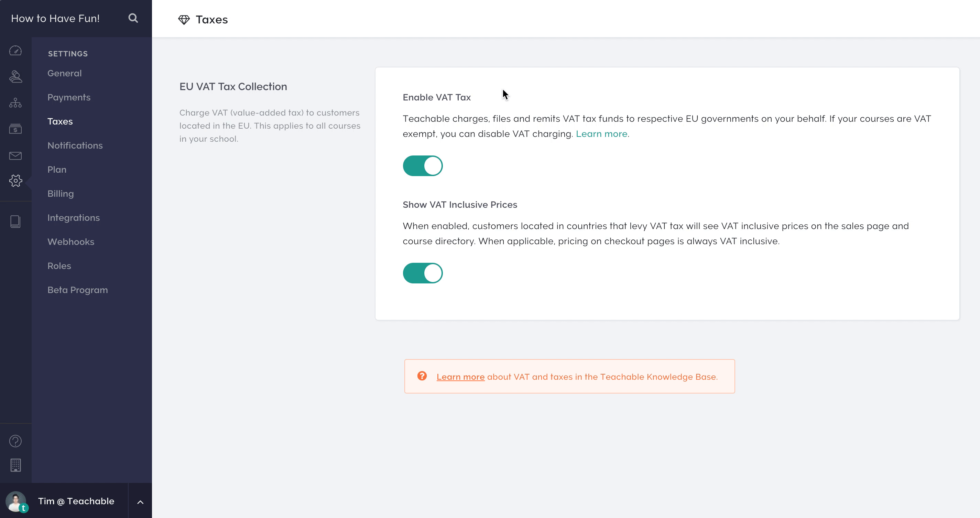Open the Dashboard speedometer icon
This screenshot has width=980, height=518.
15,51
